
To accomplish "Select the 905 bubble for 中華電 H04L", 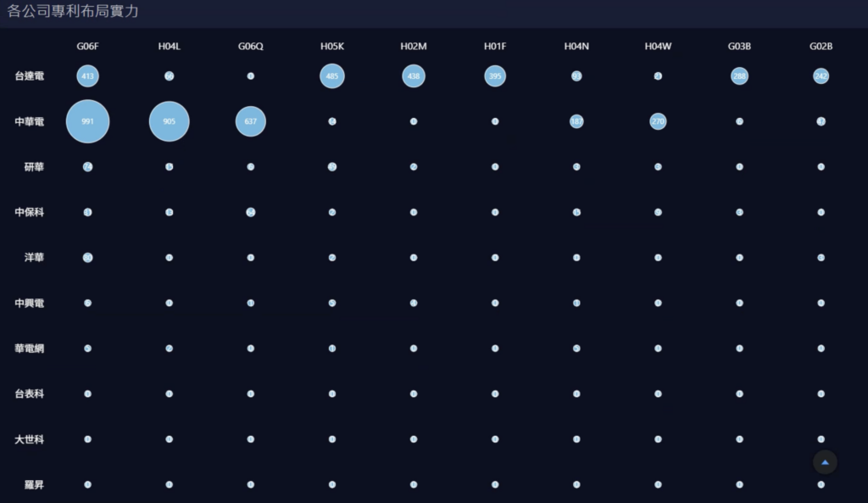I will pyautogui.click(x=170, y=121).
